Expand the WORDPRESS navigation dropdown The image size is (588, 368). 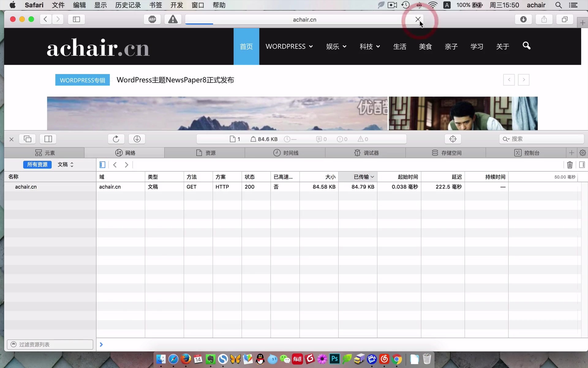(289, 46)
